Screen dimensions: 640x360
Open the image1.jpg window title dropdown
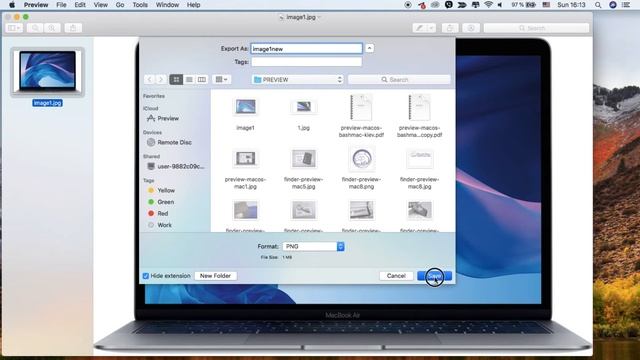click(319, 17)
